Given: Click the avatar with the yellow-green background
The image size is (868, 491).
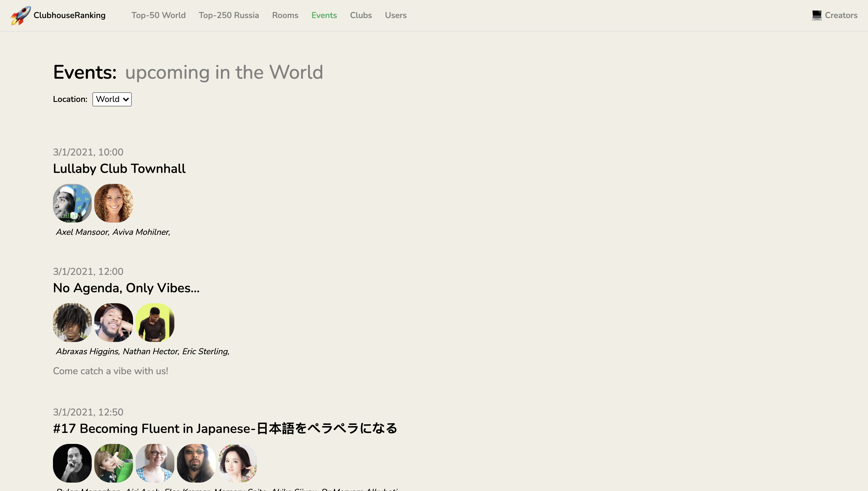Looking at the screenshot, I should 155,322.
